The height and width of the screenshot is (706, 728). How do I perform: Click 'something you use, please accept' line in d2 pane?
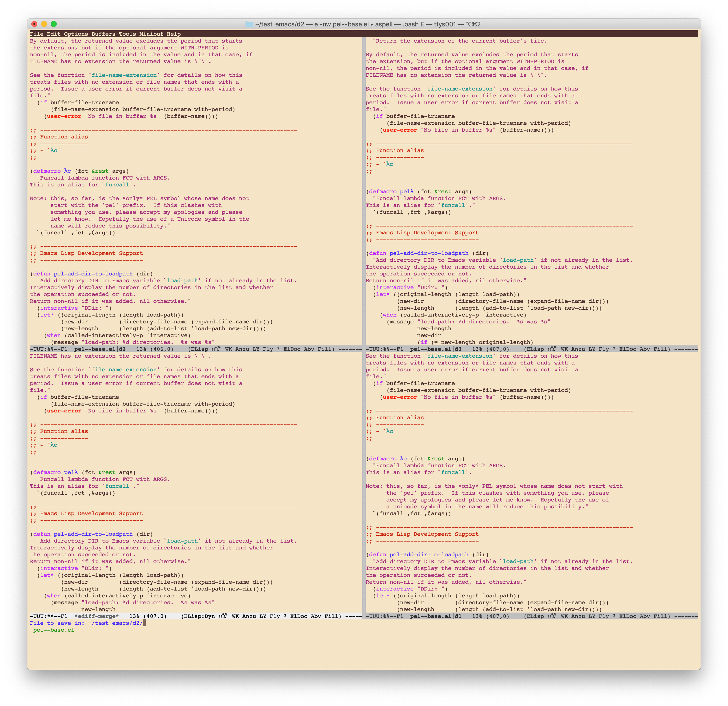[x=146, y=212]
